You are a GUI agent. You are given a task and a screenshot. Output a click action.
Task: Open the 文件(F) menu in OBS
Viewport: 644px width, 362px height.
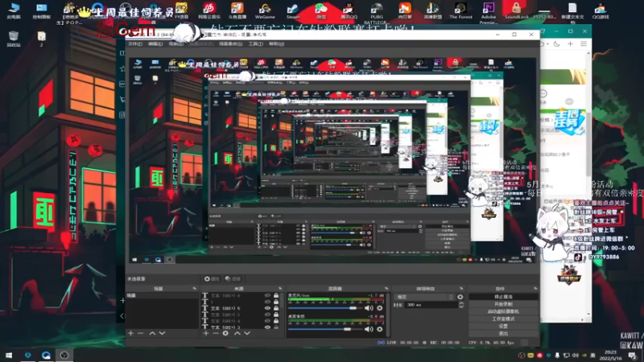click(x=135, y=44)
